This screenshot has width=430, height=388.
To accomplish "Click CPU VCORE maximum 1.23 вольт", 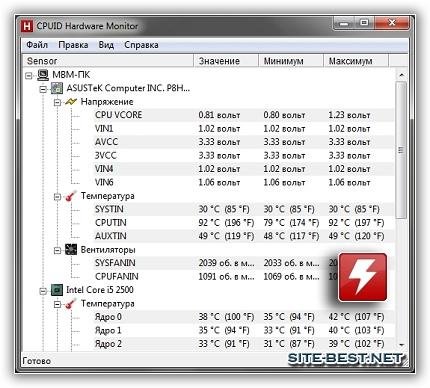I will [x=349, y=115].
